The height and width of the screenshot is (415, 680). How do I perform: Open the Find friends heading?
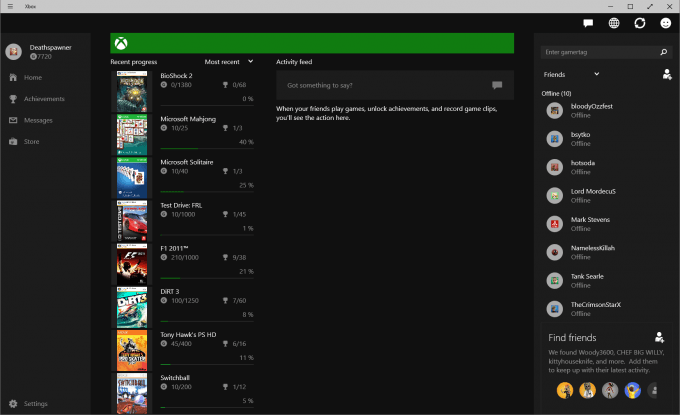(572, 337)
